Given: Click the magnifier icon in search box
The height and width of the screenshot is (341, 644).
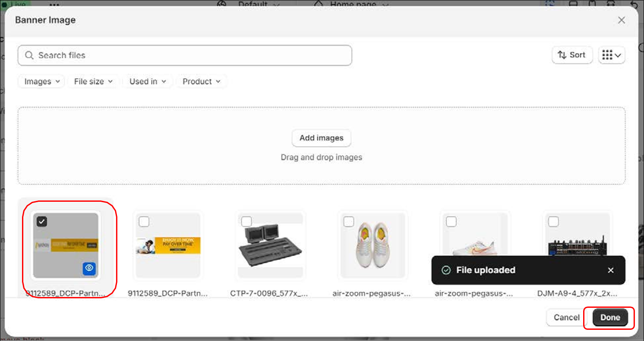Looking at the screenshot, I should click(x=29, y=55).
